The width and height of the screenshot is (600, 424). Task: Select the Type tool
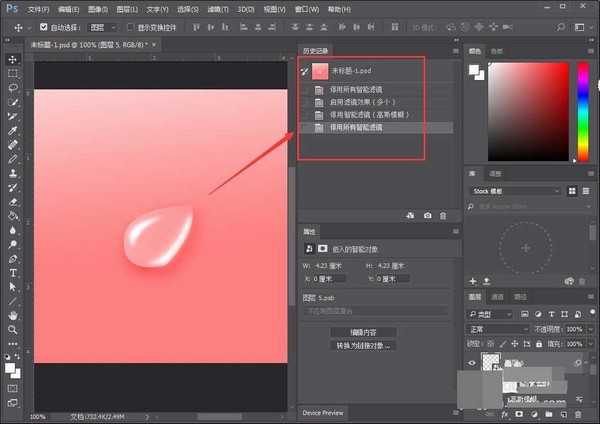pyautogui.click(x=13, y=272)
